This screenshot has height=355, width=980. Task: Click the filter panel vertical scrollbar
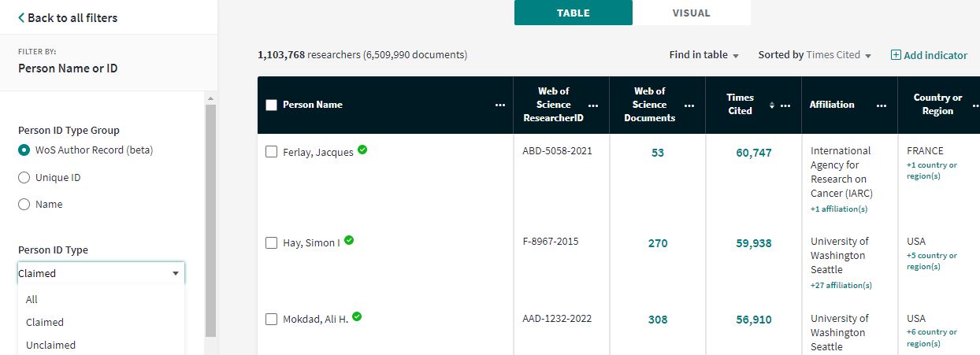(210, 220)
